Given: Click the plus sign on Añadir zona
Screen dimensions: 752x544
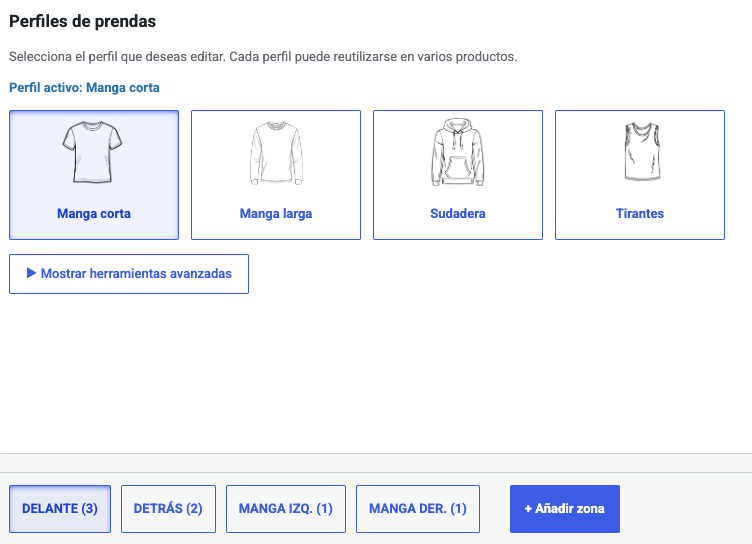Looking at the screenshot, I should pos(528,509).
